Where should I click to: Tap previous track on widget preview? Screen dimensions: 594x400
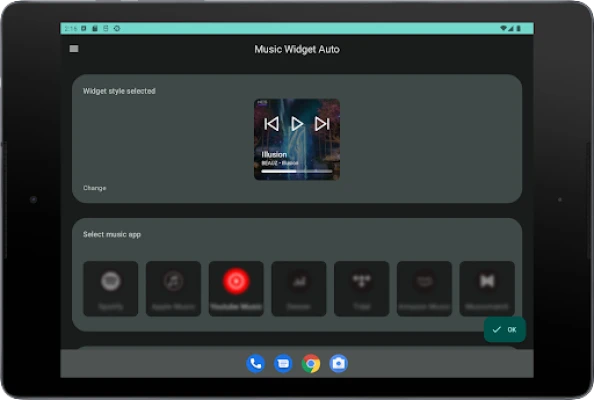(272, 124)
